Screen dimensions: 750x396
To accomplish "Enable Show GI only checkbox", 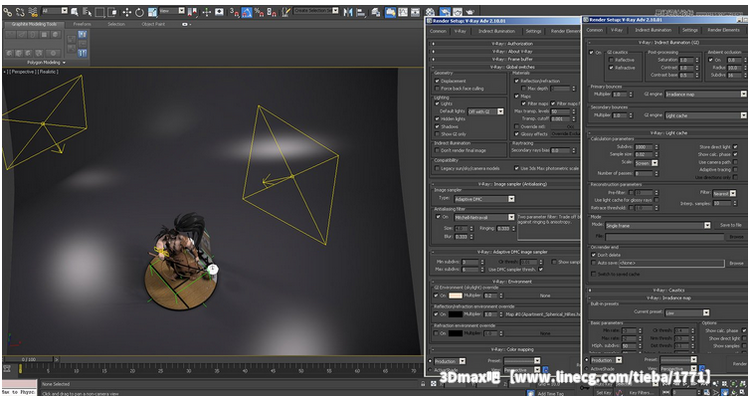I will click(437, 134).
